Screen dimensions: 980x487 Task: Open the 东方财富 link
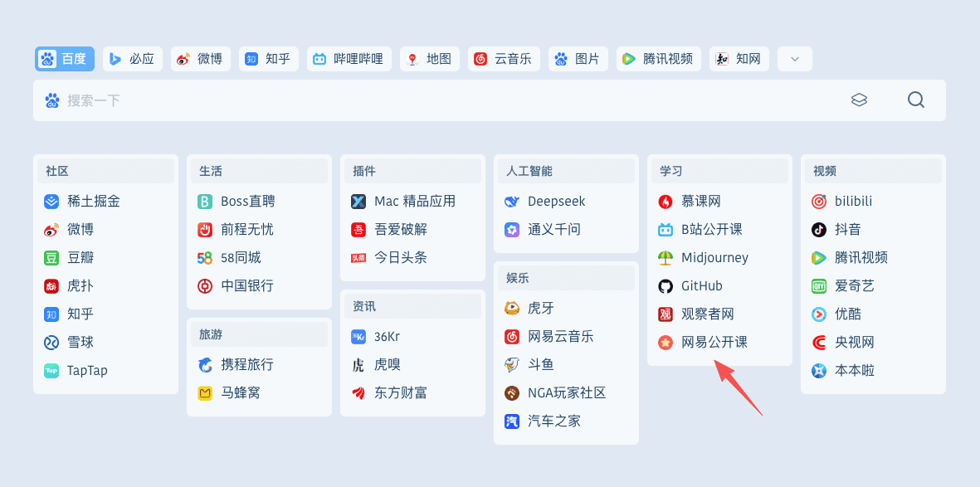(x=400, y=393)
